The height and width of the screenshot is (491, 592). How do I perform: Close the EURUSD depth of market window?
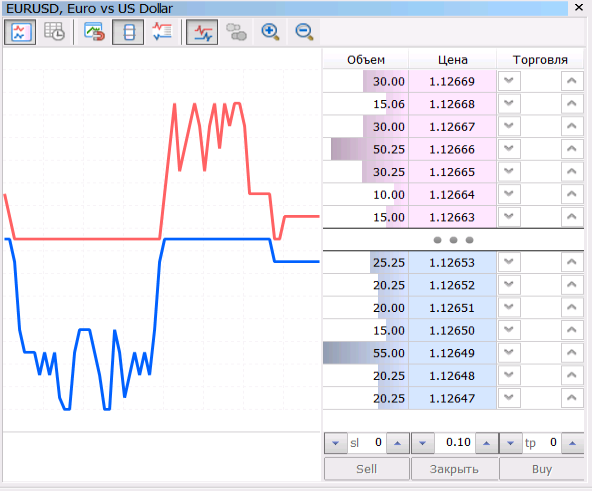click(x=579, y=8)
